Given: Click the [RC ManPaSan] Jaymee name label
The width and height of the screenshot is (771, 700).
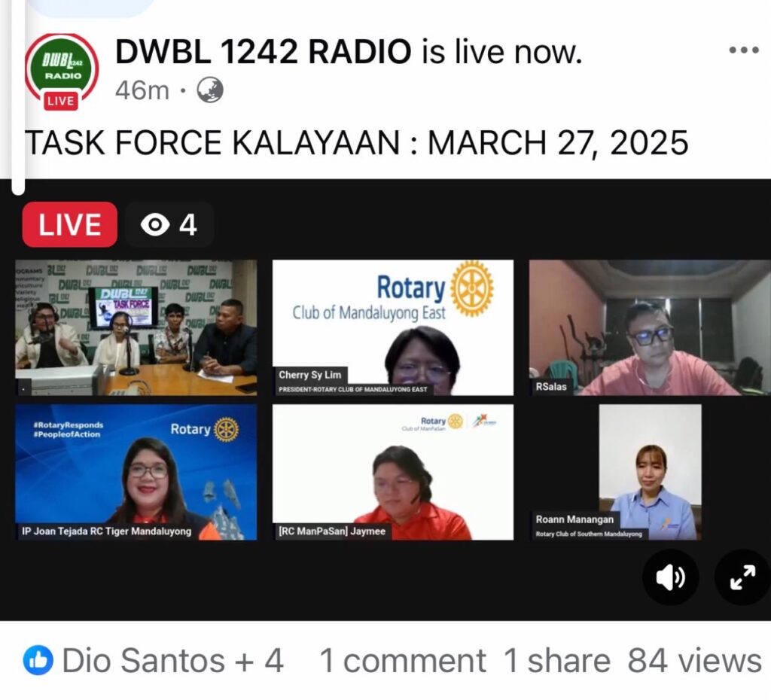Looking at the screenshot, I should pyautogui.click(x=332, y=531).
